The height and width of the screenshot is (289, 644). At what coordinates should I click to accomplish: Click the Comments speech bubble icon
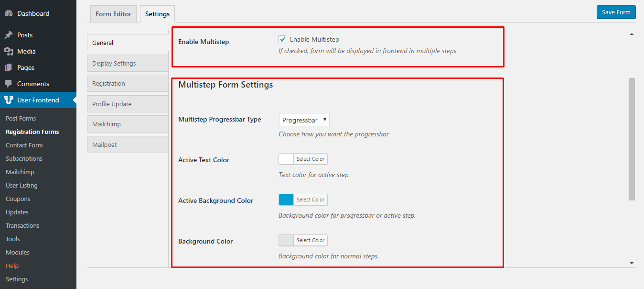(9, 84)
